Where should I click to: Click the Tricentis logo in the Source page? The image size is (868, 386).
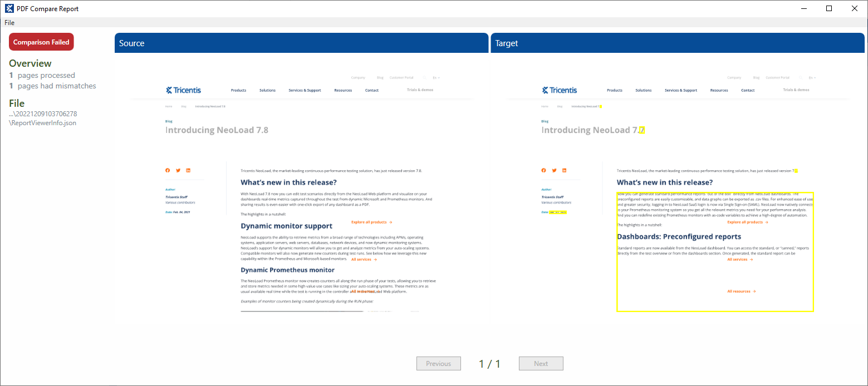tap(184, 90)
